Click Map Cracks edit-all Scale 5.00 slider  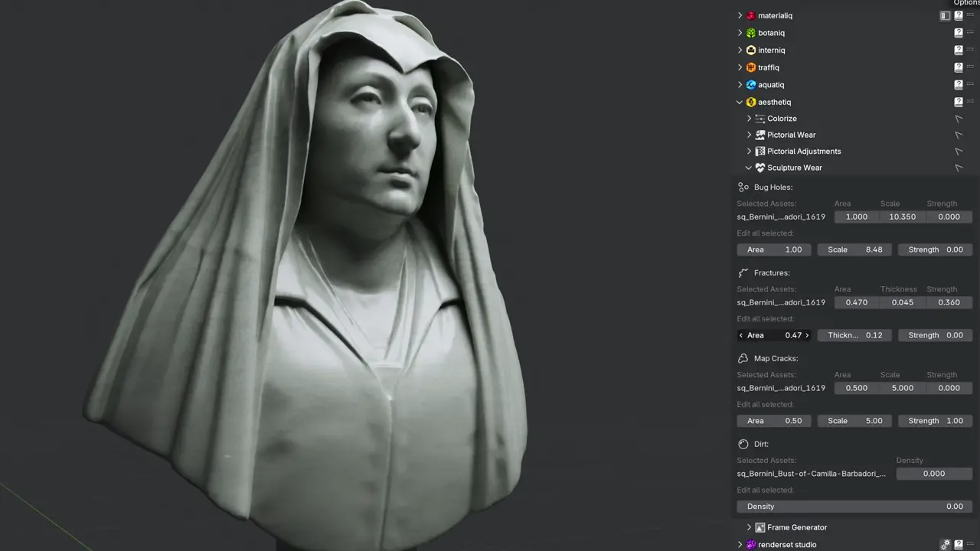854,421
